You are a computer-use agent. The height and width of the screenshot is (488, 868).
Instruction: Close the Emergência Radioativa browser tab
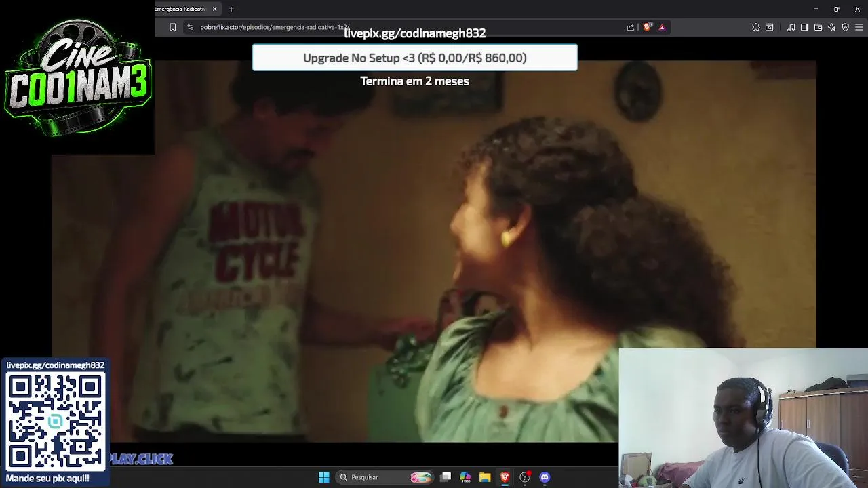tap(215, 9)
